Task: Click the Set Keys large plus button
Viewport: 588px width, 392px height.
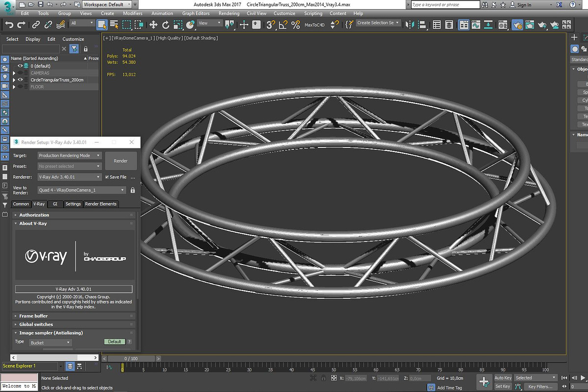Action: 484,382
